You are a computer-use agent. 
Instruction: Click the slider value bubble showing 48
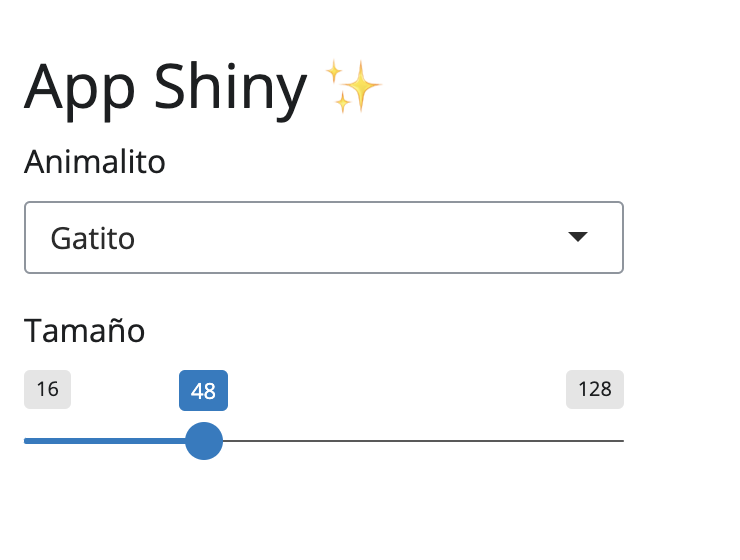click(x=203, y=391)
